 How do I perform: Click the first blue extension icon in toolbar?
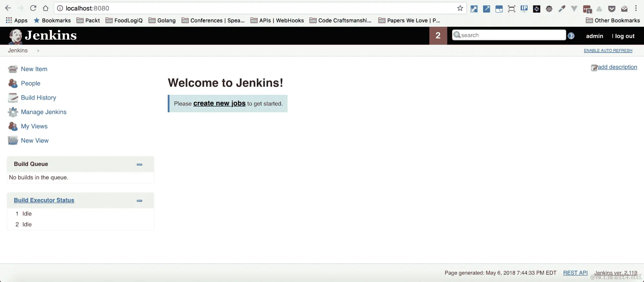click(x=474, y=9)
